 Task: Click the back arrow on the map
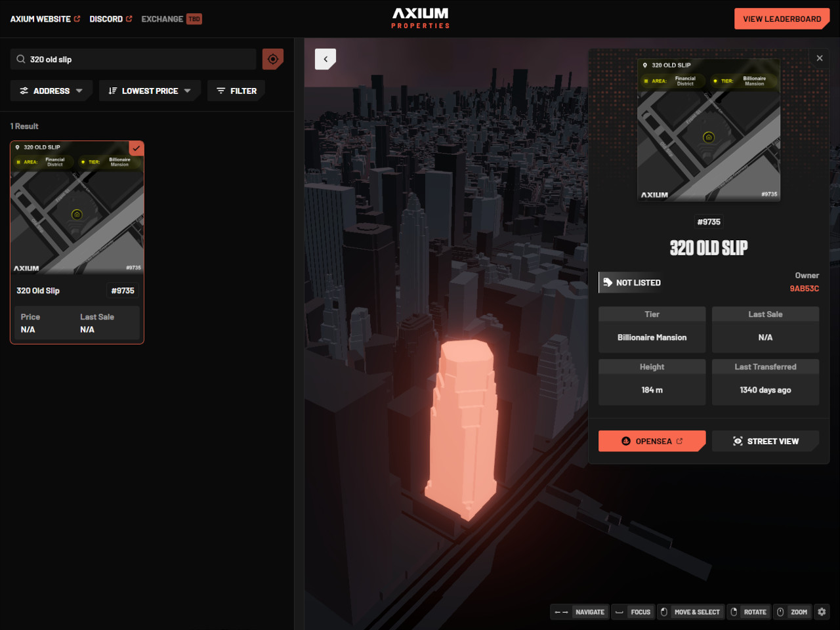[x=325, y=59]
